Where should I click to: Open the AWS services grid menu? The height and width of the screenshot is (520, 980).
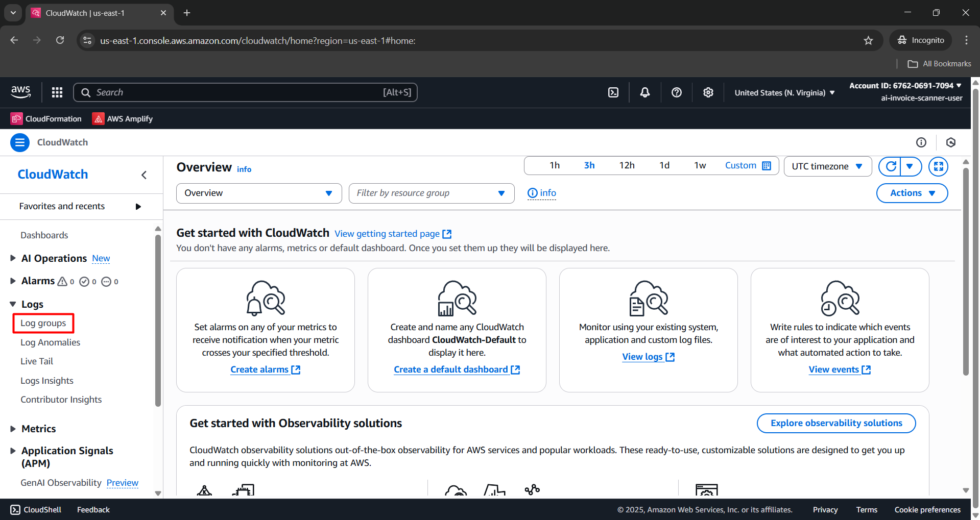point(57,92)
